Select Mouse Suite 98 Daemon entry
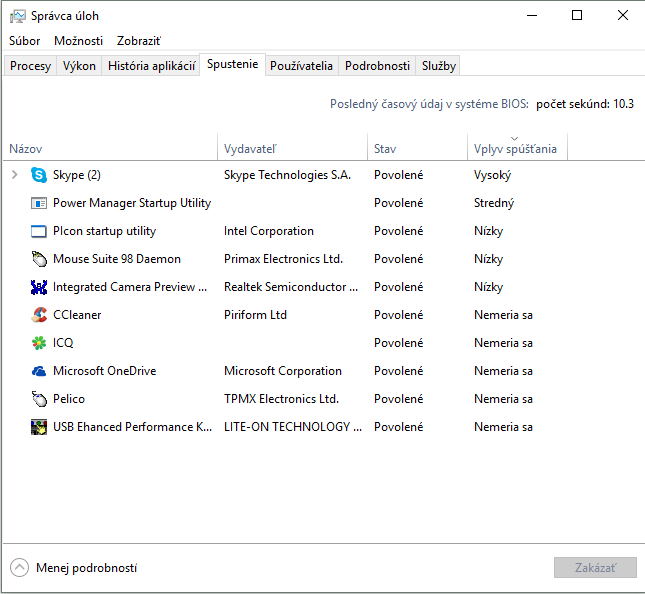 click(x=117, y=259)
